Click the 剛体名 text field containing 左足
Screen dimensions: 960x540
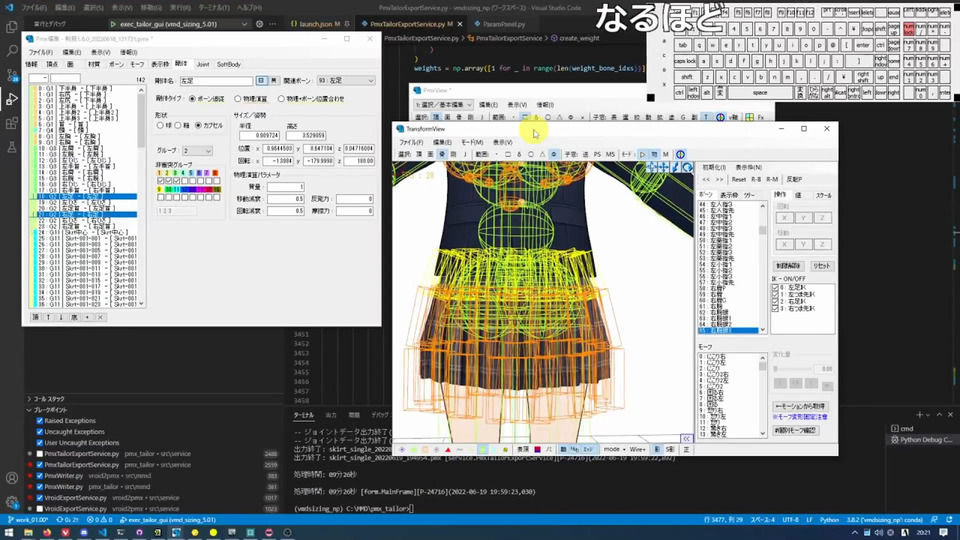click(216, 80)
